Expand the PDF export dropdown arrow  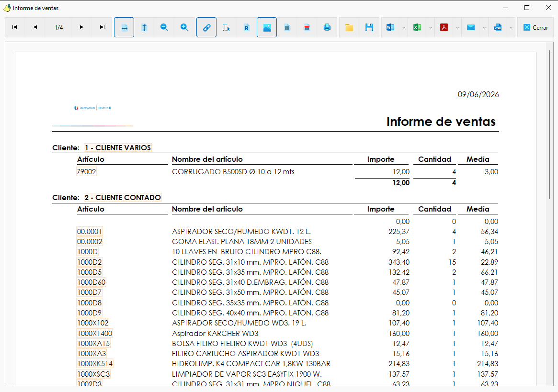click(457, 27)
